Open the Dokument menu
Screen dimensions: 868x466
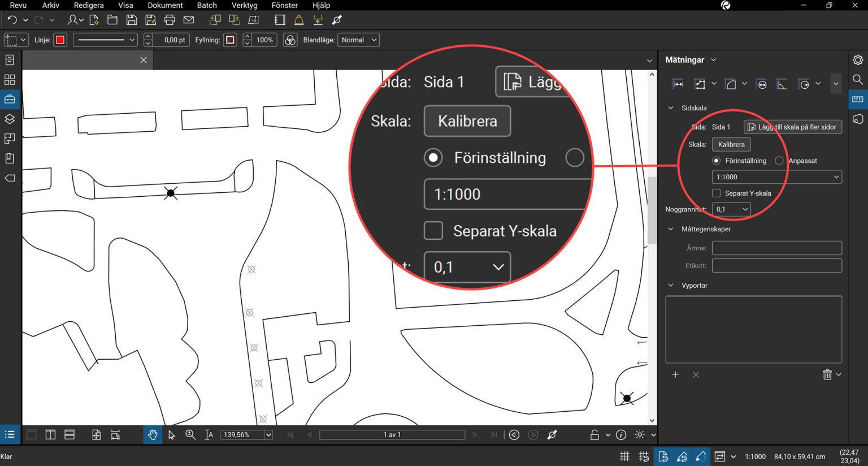coord(165,6)
